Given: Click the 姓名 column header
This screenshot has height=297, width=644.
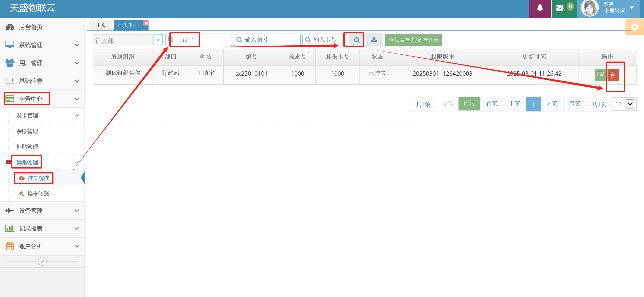Looking at the screenshot, I should pyautogui.click(x=206, y=57).
